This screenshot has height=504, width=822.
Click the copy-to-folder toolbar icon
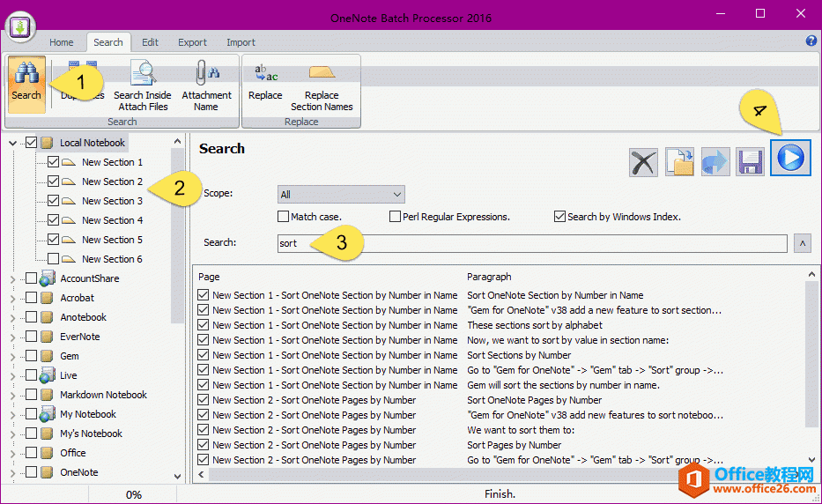point(679,162)
